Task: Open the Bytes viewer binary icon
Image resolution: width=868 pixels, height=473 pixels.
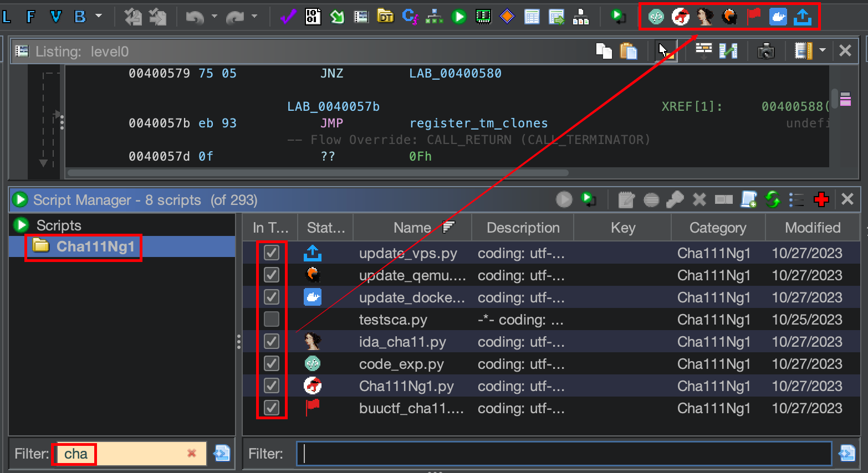Action: (313, 17)
